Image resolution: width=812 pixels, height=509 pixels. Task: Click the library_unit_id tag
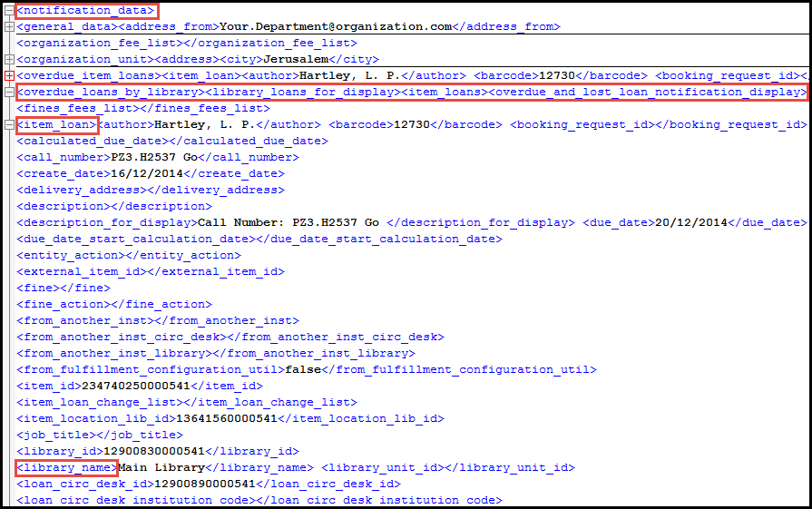pyautogui.click(x=448, y=467)
